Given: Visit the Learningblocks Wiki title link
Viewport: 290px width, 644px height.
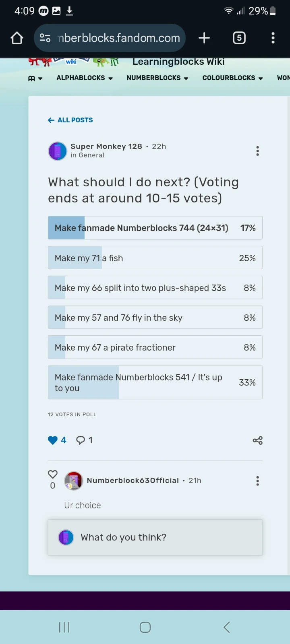Looking at the screenshot, I should click(x=178, y=61).
